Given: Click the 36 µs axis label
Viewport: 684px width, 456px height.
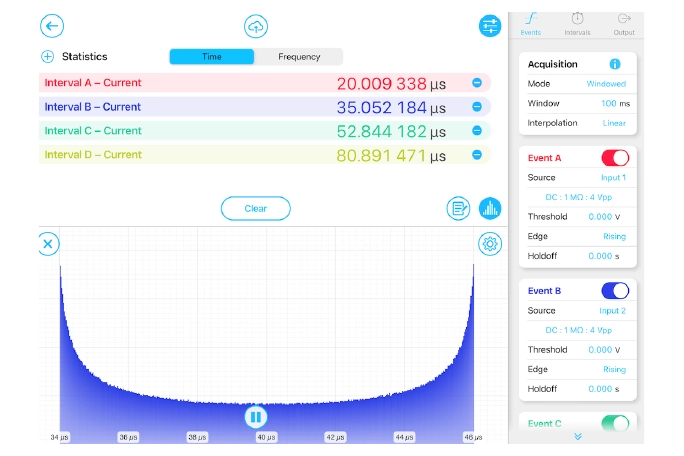Looking at the screenshot, I should 128,437.
